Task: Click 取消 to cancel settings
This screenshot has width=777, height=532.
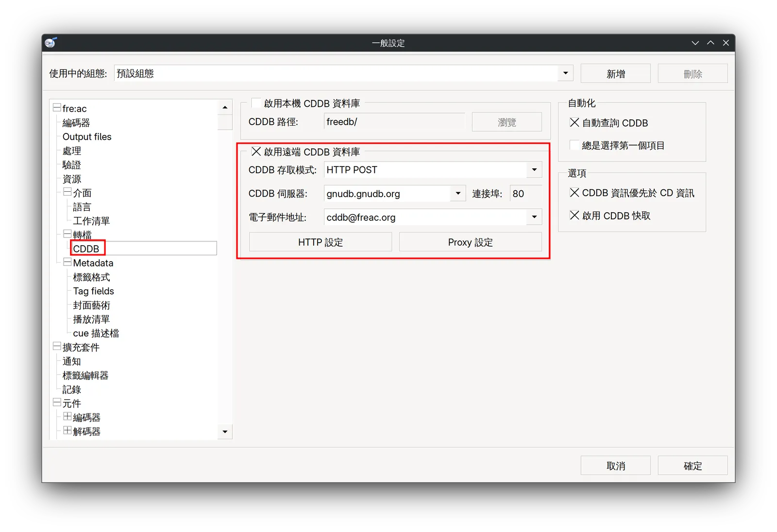Action: point(616,466)
